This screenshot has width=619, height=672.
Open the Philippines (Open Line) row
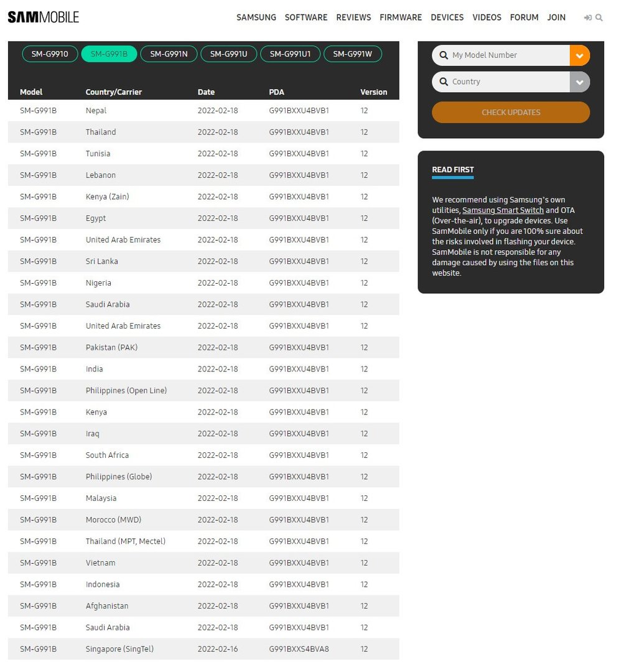(203, 390)
